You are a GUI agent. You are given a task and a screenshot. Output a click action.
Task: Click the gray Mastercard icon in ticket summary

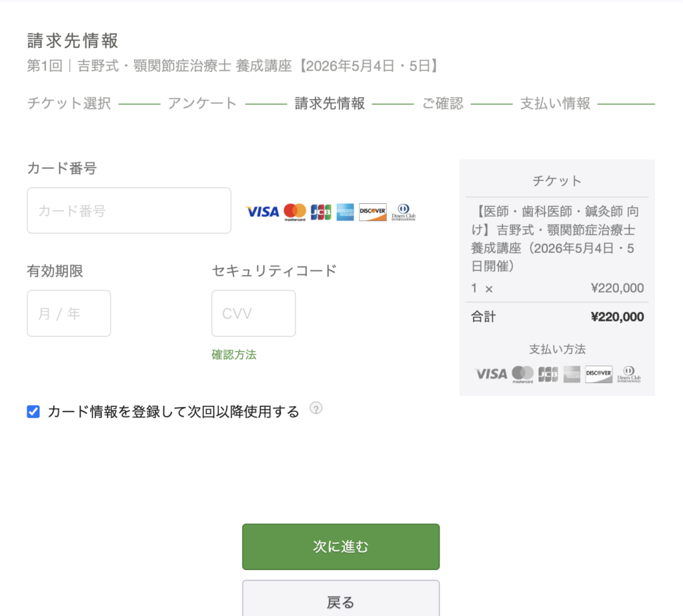[x=522, y=375]
